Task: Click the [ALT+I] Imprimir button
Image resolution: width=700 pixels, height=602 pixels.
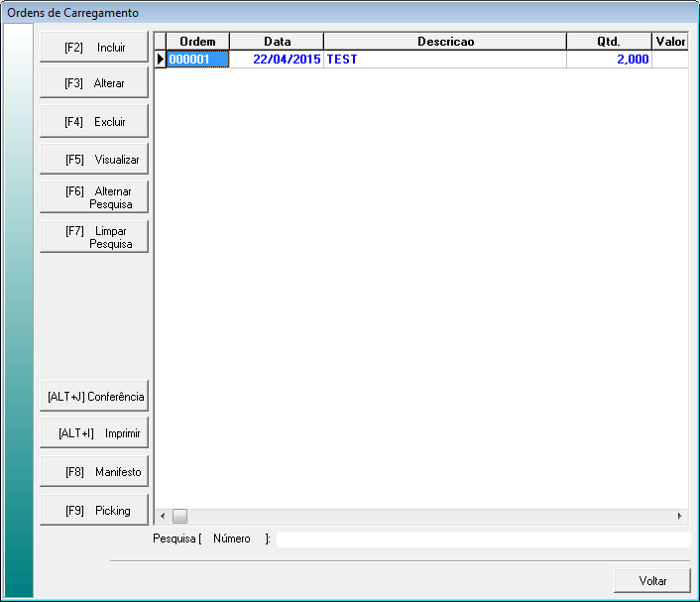Action: [94, 434]
